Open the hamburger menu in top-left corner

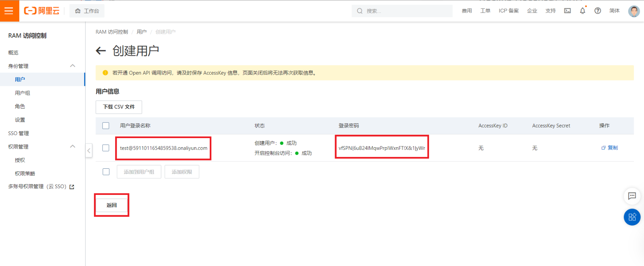[x=9, y=11]
